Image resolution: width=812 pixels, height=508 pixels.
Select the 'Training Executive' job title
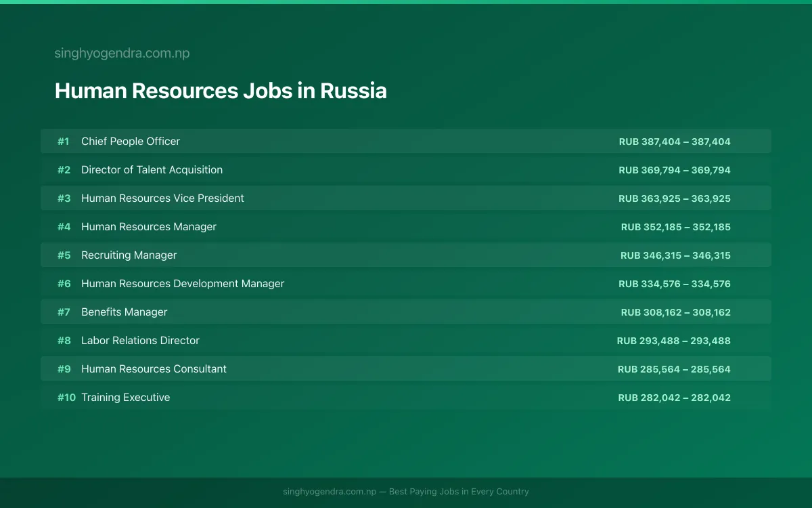[x=125, y=398]
